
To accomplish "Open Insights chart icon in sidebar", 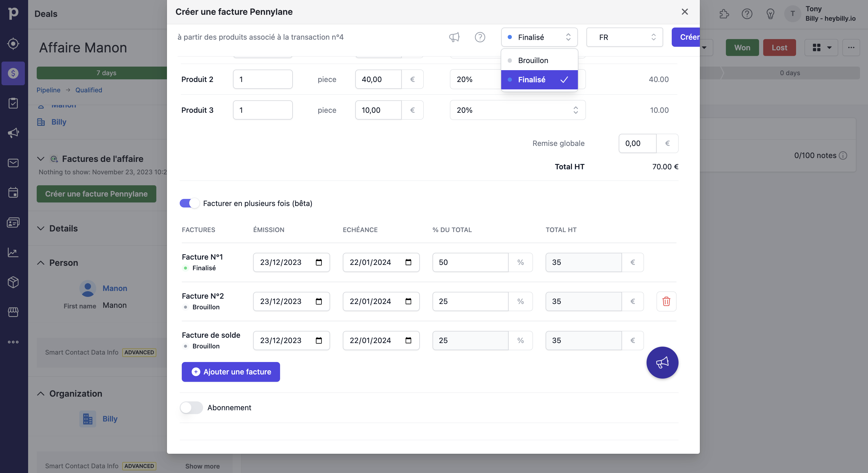I will (x=13, y=252).
